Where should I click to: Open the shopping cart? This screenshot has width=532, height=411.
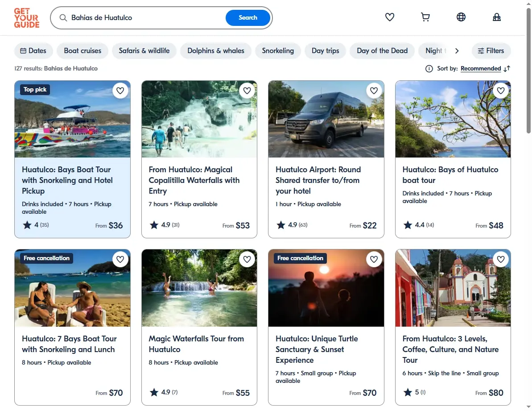click(425, 17)
